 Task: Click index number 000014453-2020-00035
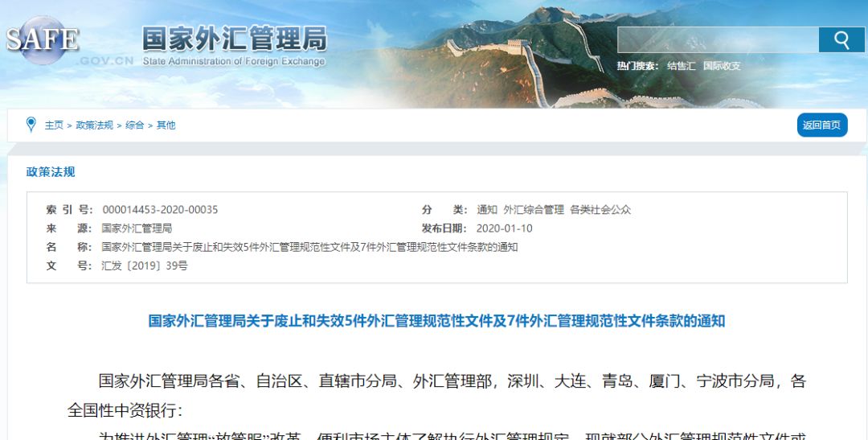click(x=160, y=209)
